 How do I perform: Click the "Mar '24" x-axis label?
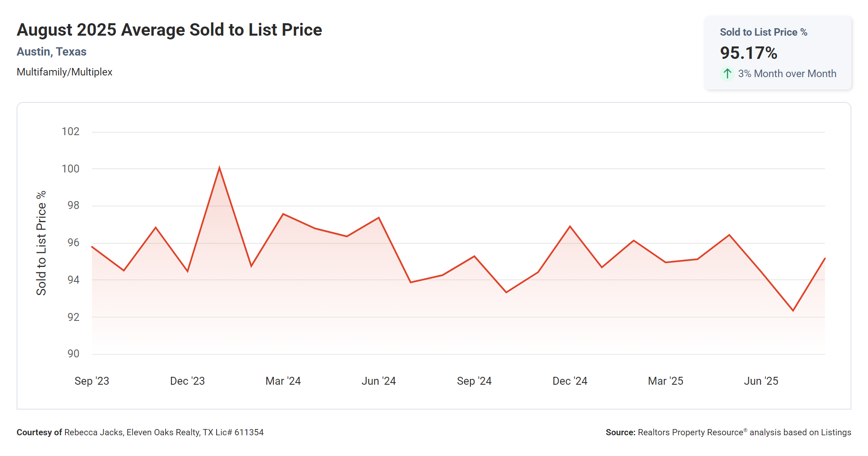[283, 381]
